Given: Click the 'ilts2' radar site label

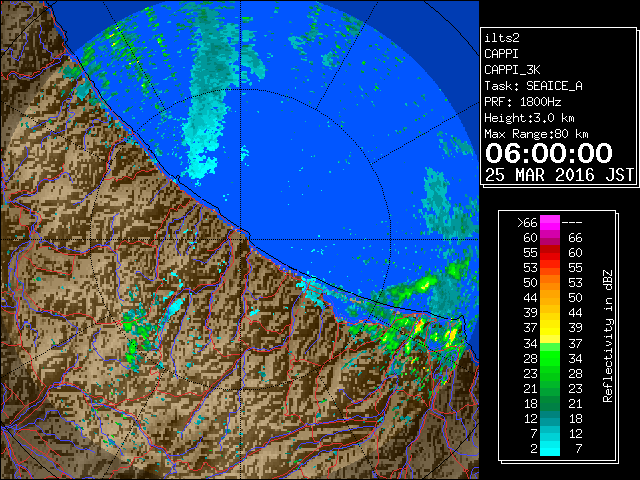Looking at the screenshot, I should [502, 38].
